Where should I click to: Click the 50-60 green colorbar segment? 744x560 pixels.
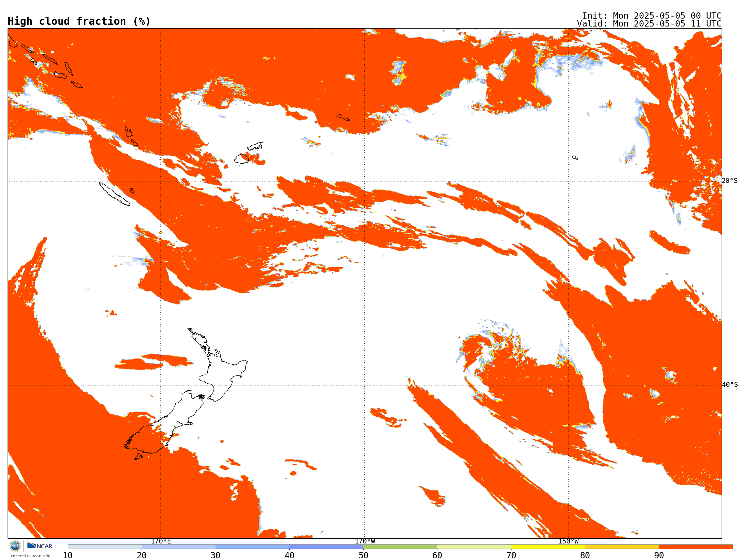[x=400, y=547]
